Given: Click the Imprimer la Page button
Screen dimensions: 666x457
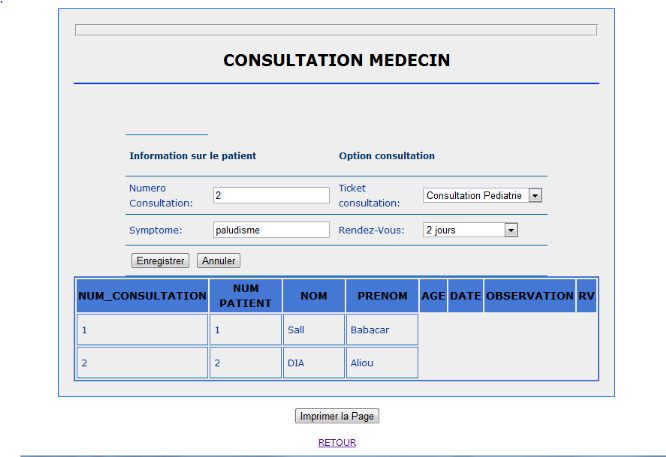Looking at the screenshot, I should coord(337,416).
